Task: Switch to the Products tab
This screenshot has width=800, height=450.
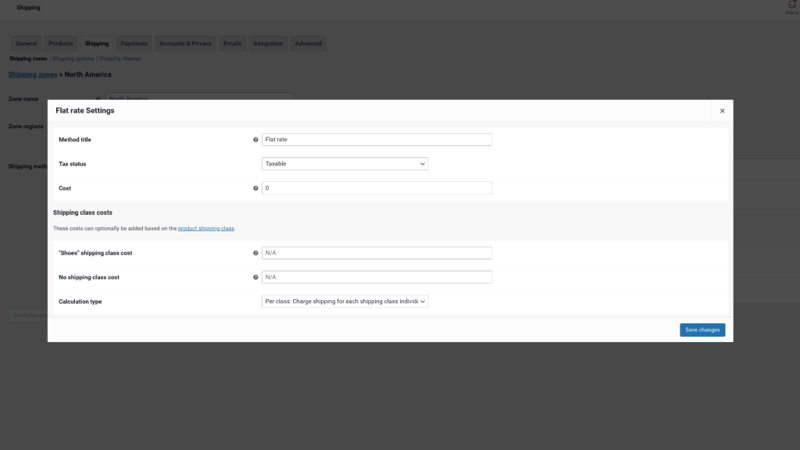Action: tap(61, 43)
